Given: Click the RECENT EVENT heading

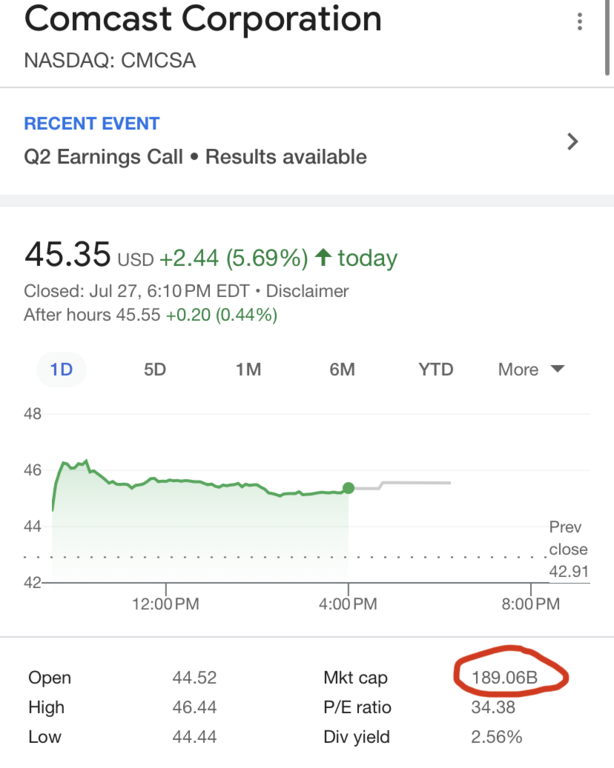Looking at the screenshot, I should [x=92, y=124].
